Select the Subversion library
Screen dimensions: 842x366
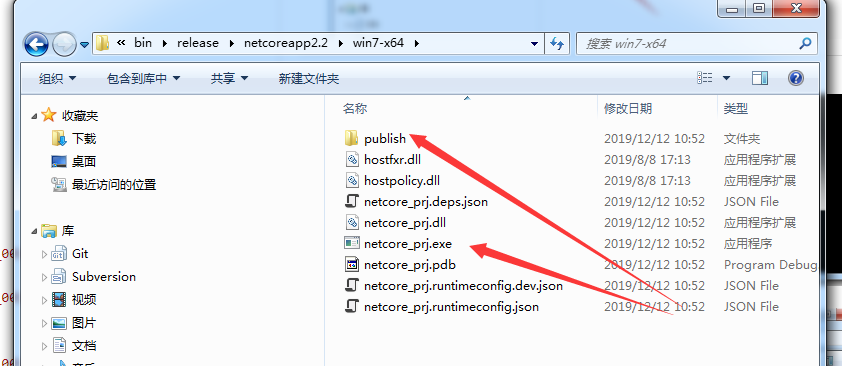click(104, 277)
